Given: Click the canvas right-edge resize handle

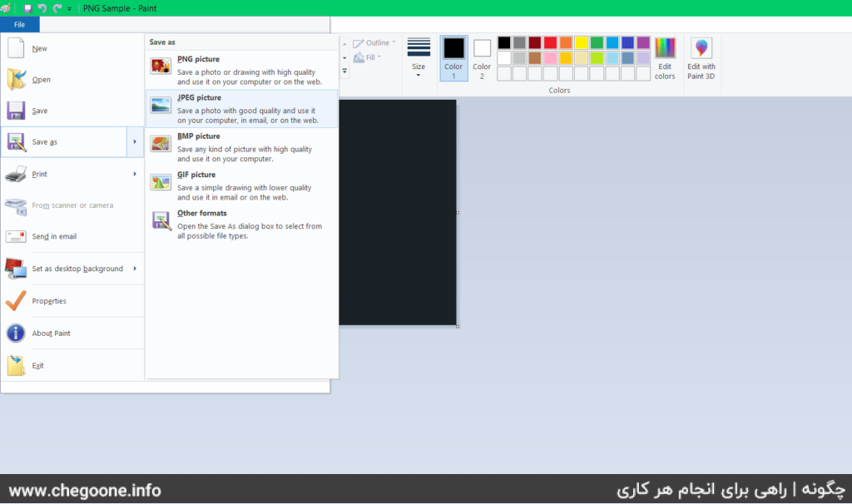Looking at the screenshot, I should (x=458, y=212).
